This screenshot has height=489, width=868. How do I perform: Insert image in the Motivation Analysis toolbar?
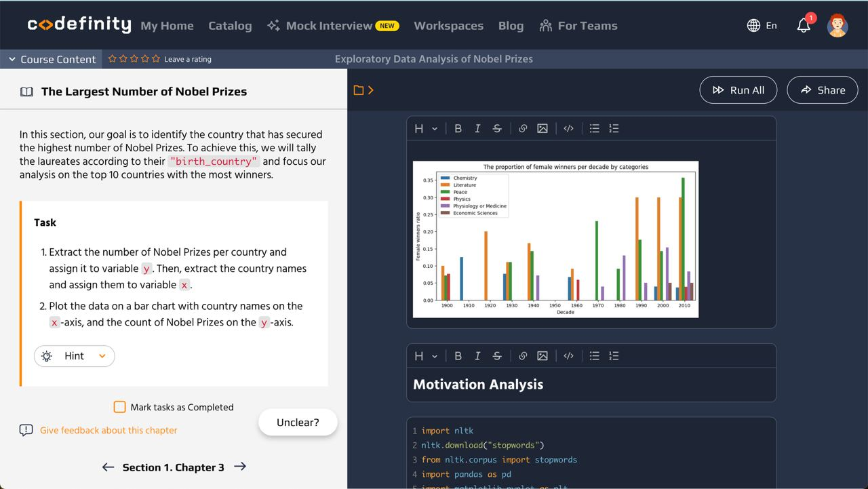542,355
